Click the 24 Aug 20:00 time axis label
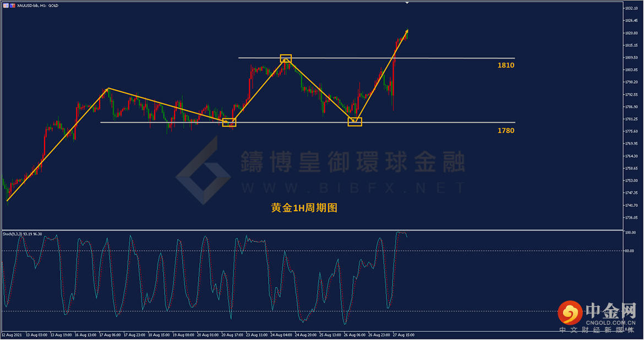644x340 pixels. 305,335
